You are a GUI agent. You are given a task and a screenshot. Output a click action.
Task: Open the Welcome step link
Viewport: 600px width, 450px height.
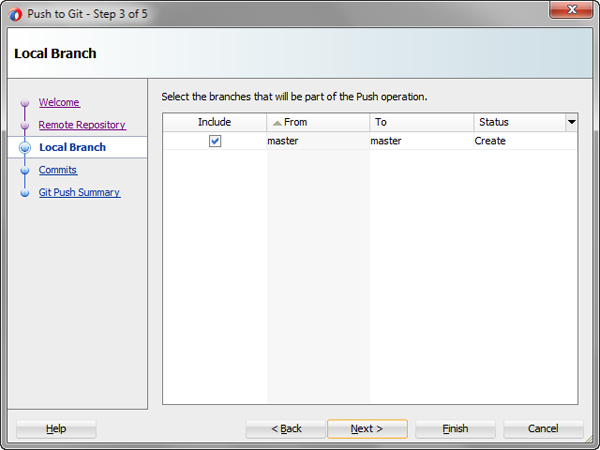point(59,102)
